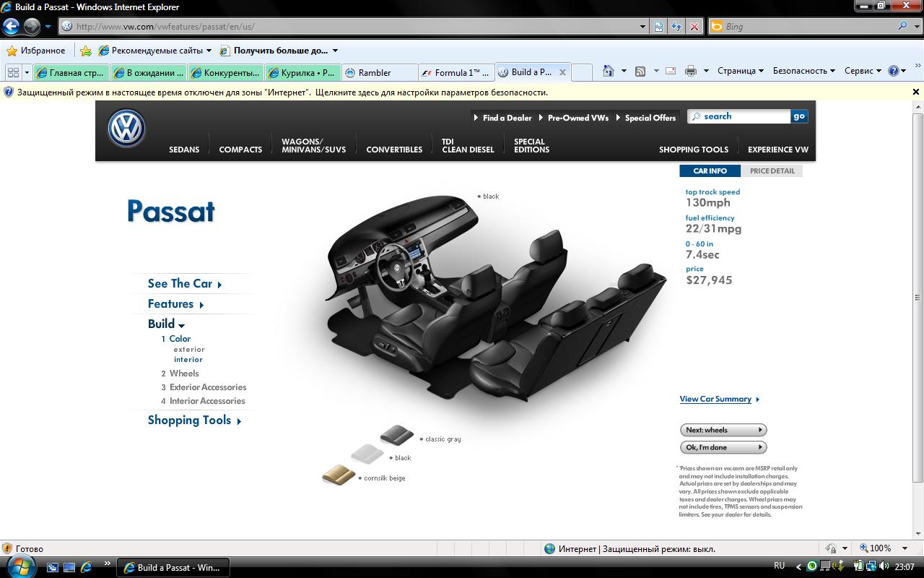Open the Безопасность dropdown menu
924x578 pixels.
[803, 71]
